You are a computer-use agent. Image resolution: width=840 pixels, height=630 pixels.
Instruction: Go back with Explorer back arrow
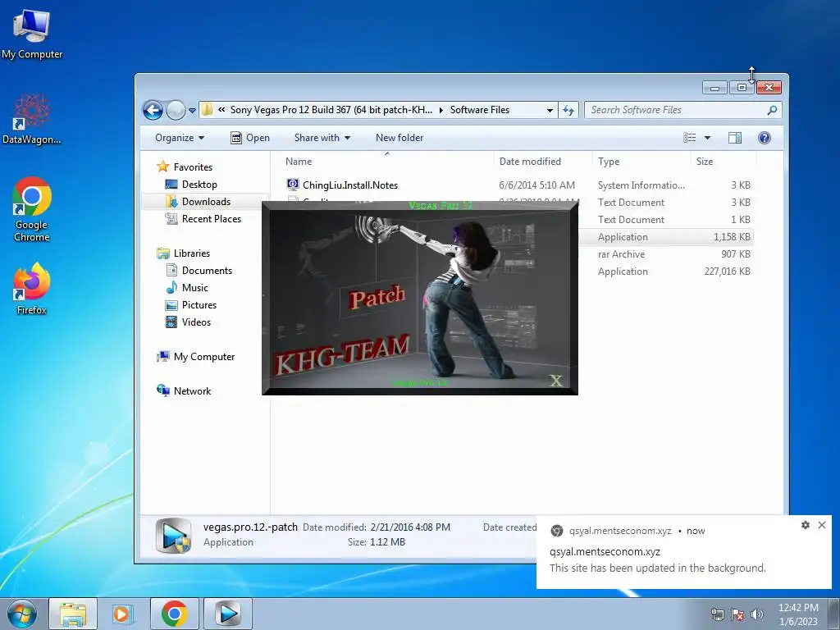point(153,111)
